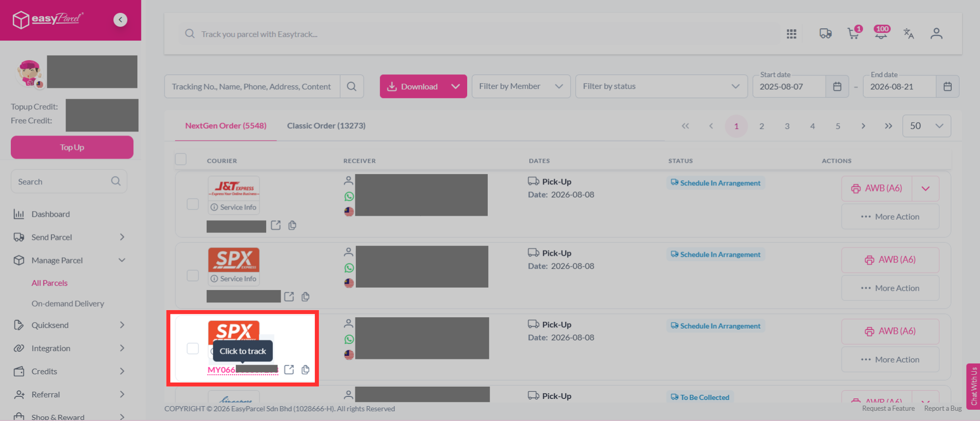Go to the next page arrow
The image size is (980, 421).
coord(863,126)
